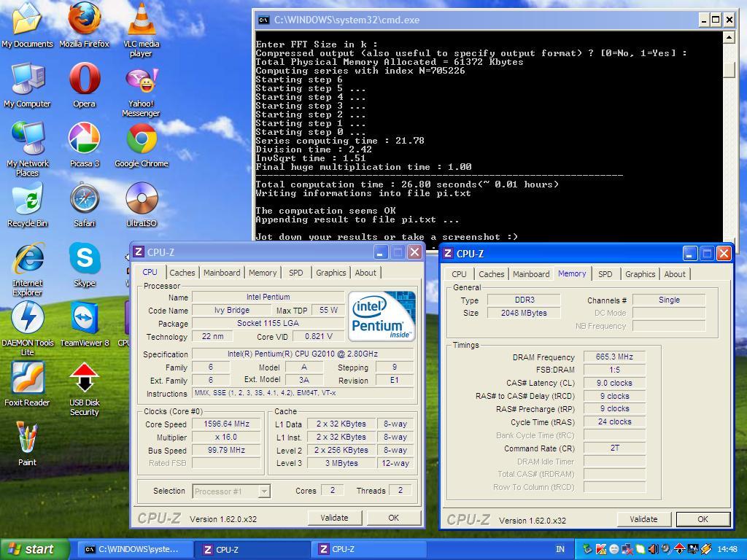Open Skype desktop icon
This screenshot has height=560, width=747.
click(x=85, y=265)
